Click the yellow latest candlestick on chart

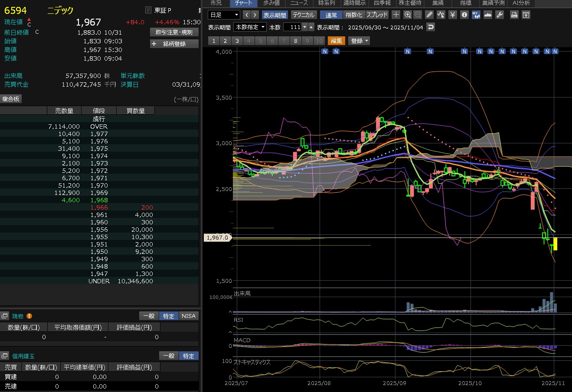pos(555,243)
